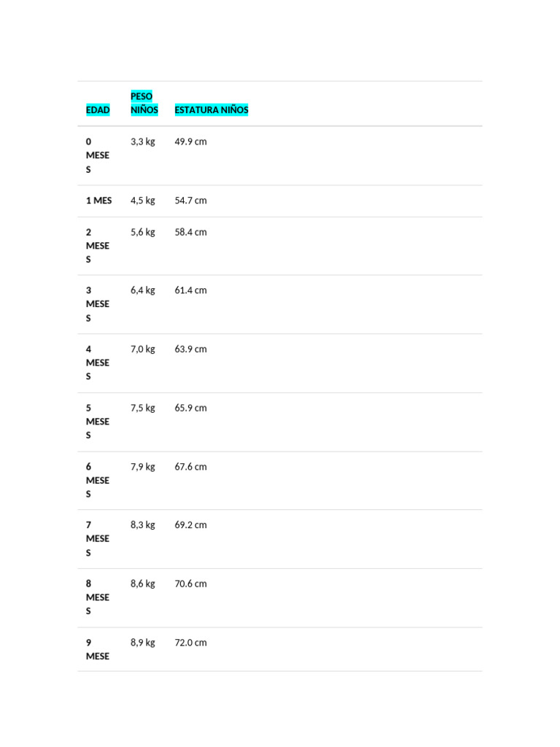Select the 5,6 kg weight cell
560x747 pixels.
(143, 232)
